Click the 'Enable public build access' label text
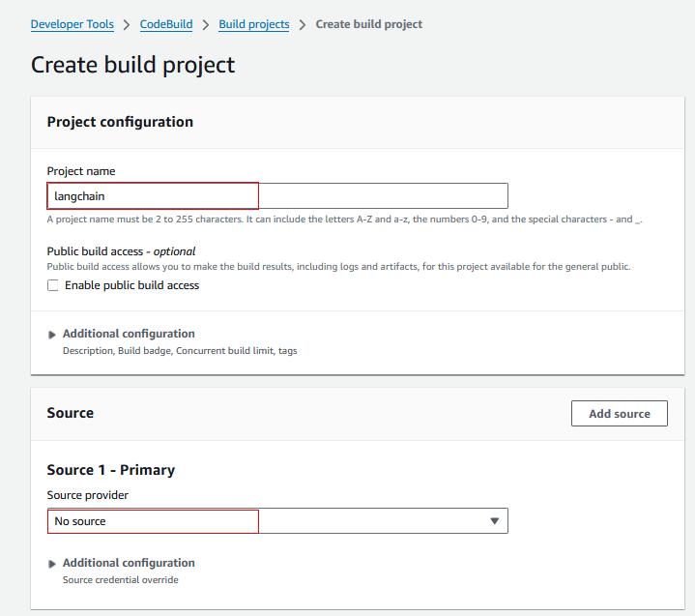The image size is (695, 616). coord(131,285)
